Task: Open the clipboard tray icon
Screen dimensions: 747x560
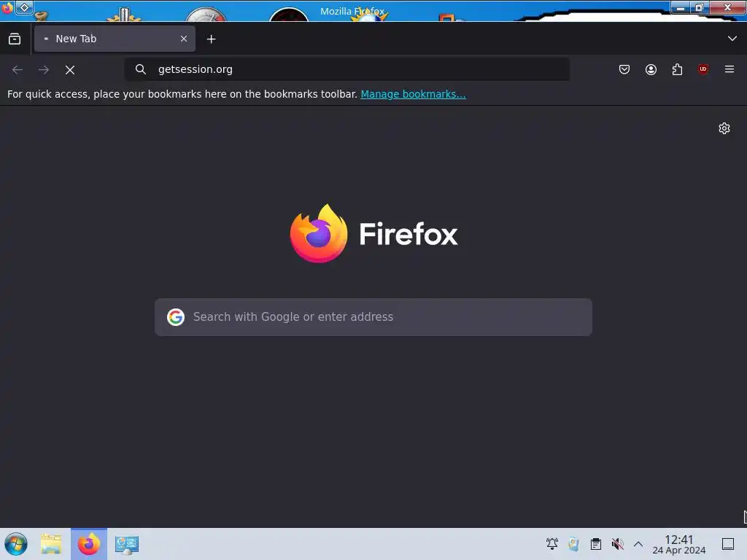Action: click(595, 544)
